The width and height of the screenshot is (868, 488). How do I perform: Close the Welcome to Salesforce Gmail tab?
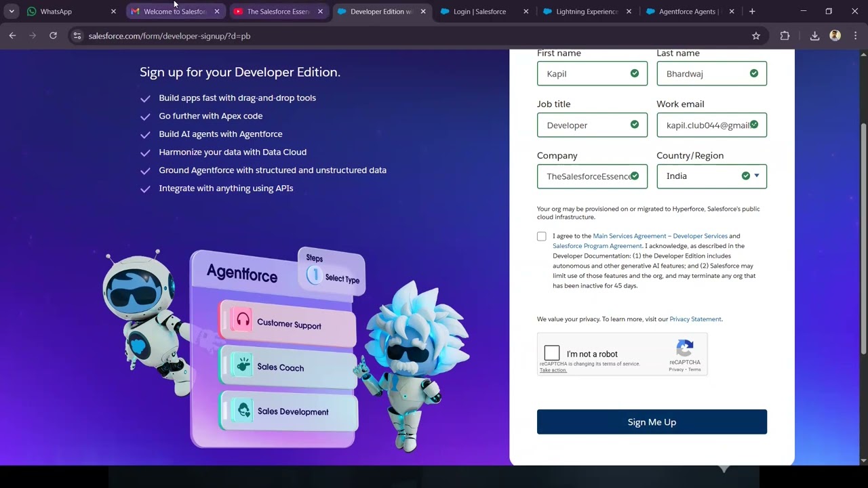217,12
